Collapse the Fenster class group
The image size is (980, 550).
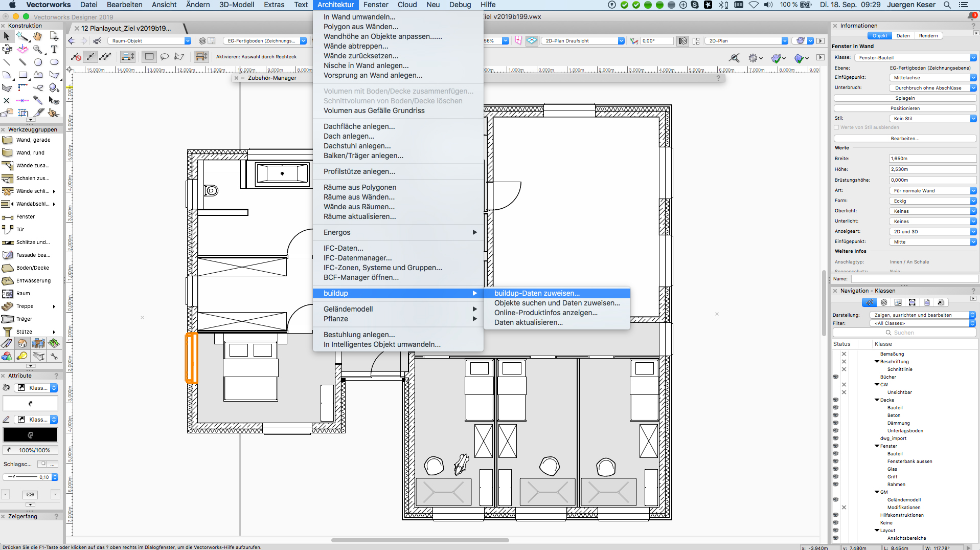pos(877,446)
